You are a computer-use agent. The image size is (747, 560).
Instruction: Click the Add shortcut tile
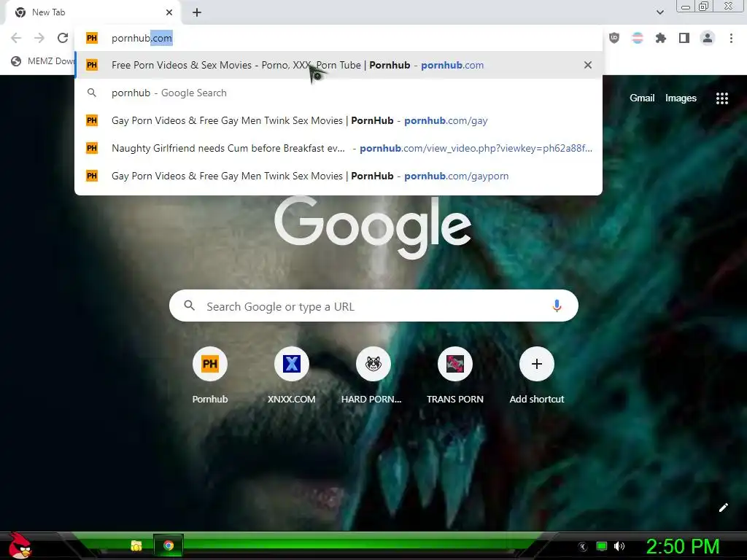(536, 376)
